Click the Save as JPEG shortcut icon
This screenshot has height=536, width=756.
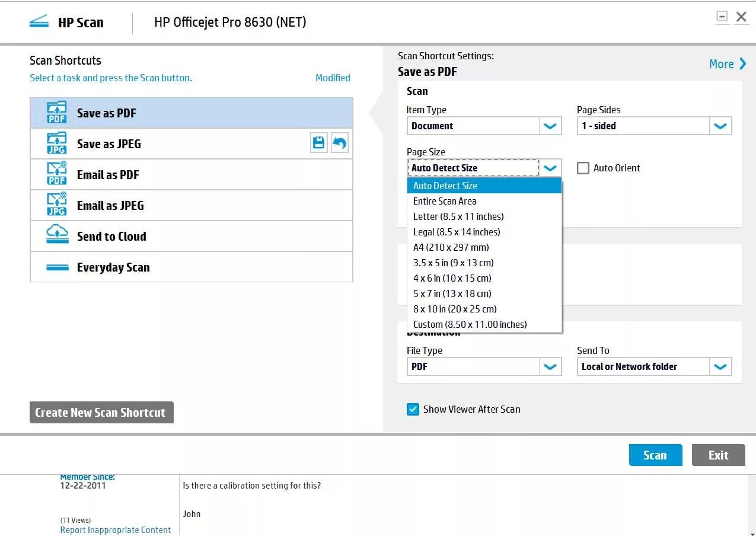(57, 143)
